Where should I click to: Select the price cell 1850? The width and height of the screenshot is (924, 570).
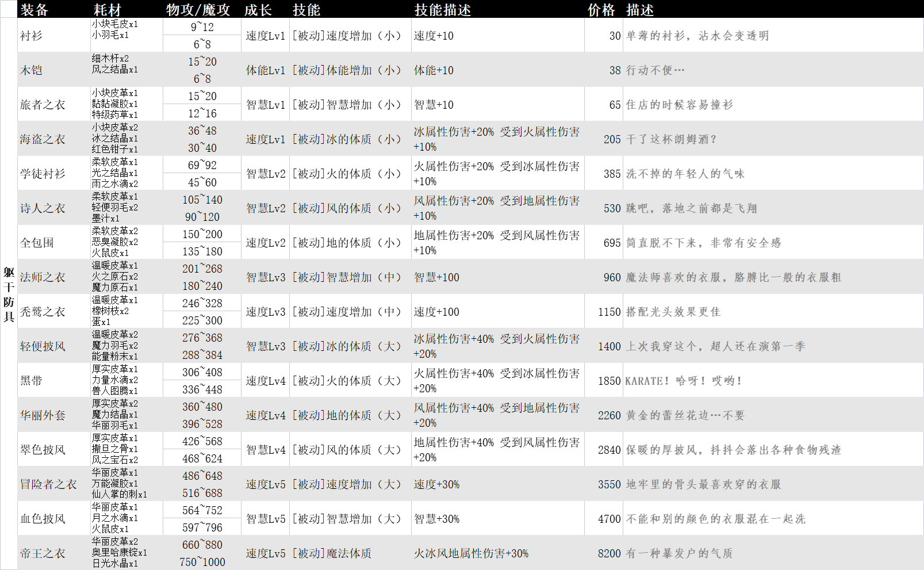(604, 380)
